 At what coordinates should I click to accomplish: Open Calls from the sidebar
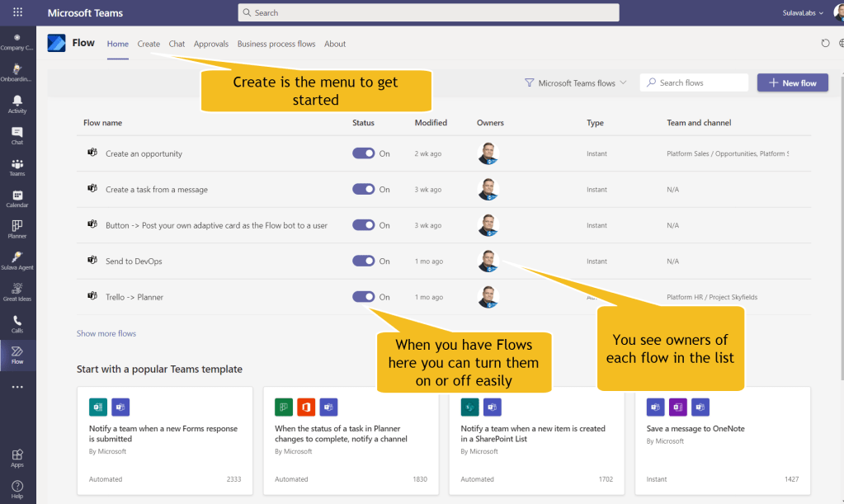[17, 324]
